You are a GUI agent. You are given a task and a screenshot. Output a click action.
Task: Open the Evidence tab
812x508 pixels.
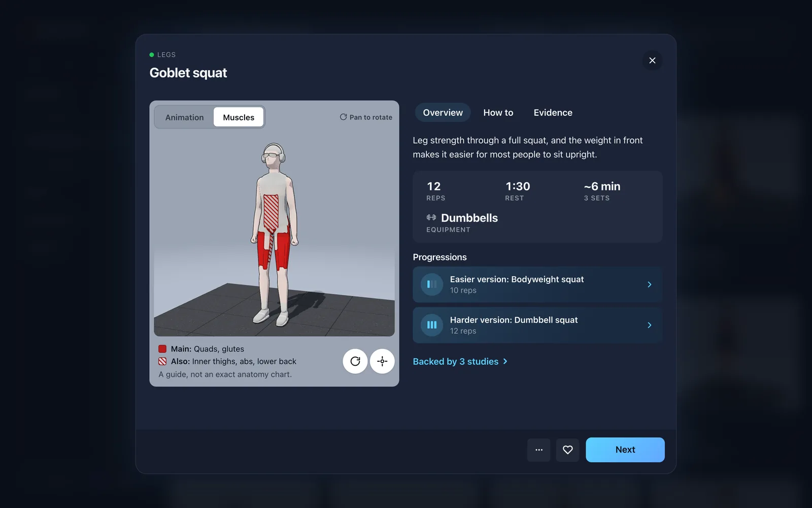pos(553,113)
